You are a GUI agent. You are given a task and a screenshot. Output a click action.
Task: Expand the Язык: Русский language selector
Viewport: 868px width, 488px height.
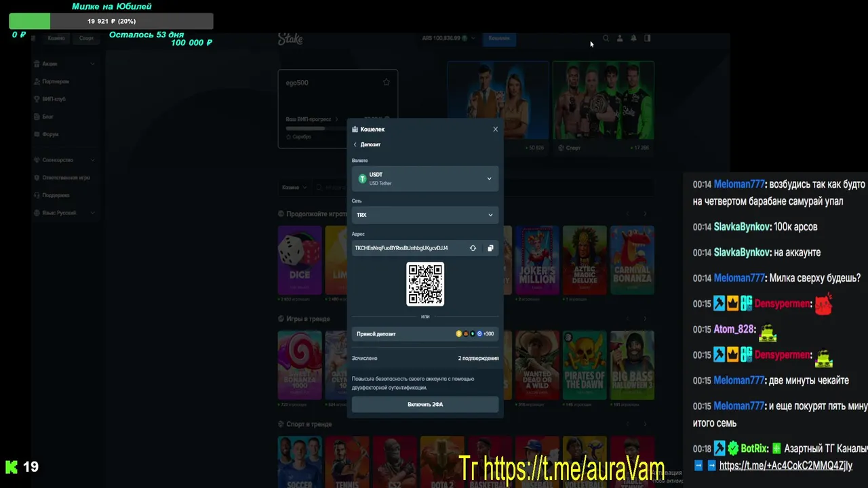click(x=64, y=213)
